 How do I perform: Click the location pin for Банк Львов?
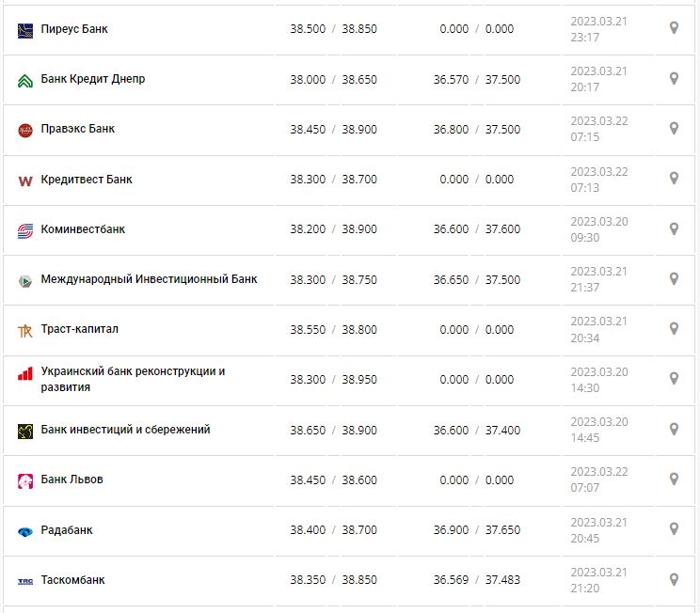(674, 479)
